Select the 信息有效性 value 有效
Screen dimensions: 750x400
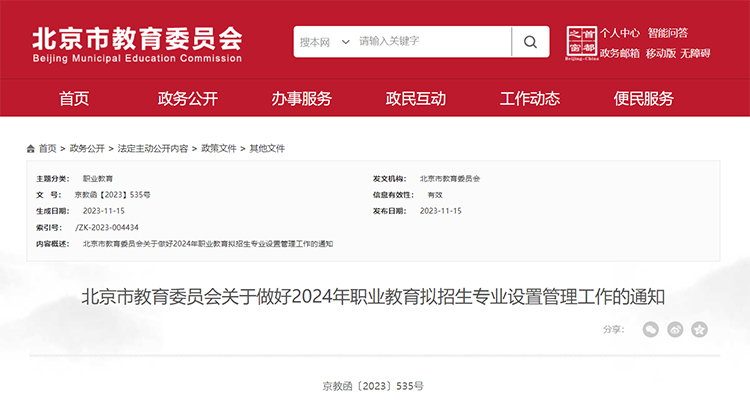click(435, 195)
